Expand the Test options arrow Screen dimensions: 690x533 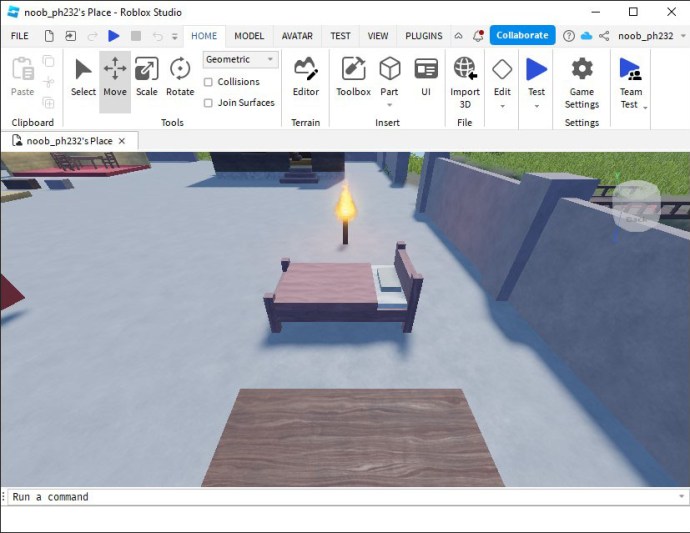pos(537,105)
